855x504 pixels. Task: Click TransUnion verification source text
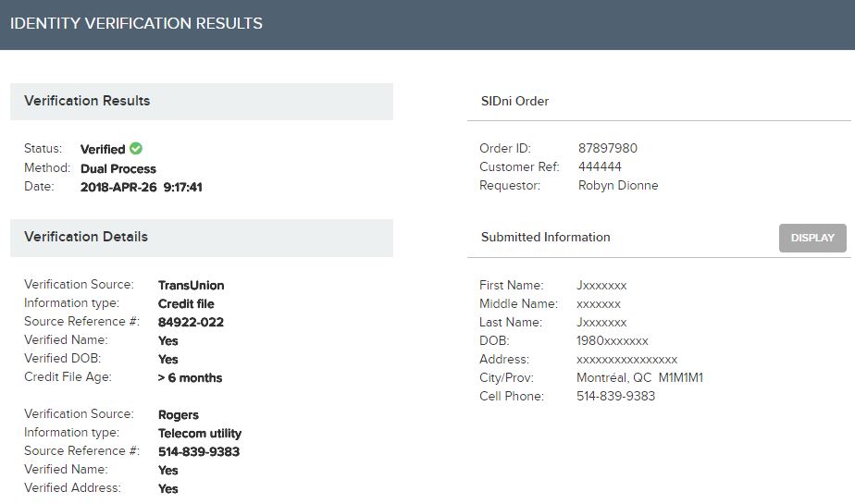(x=191, y=286)
